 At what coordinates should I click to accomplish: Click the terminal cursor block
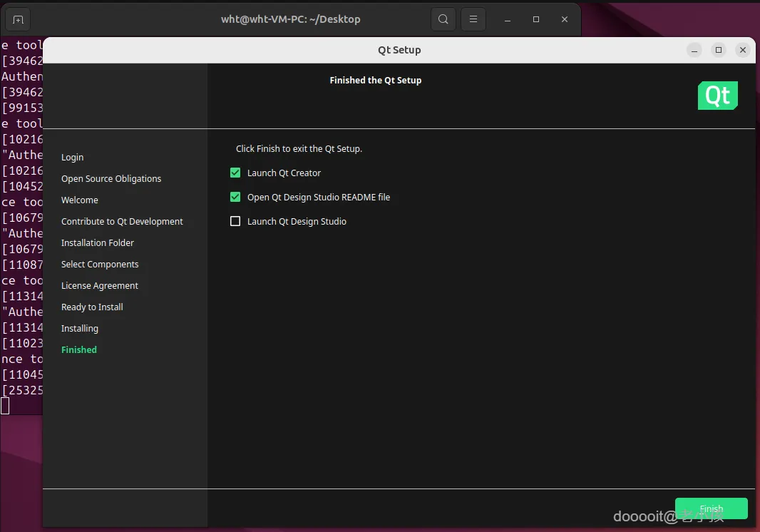[x=5, y=406]
